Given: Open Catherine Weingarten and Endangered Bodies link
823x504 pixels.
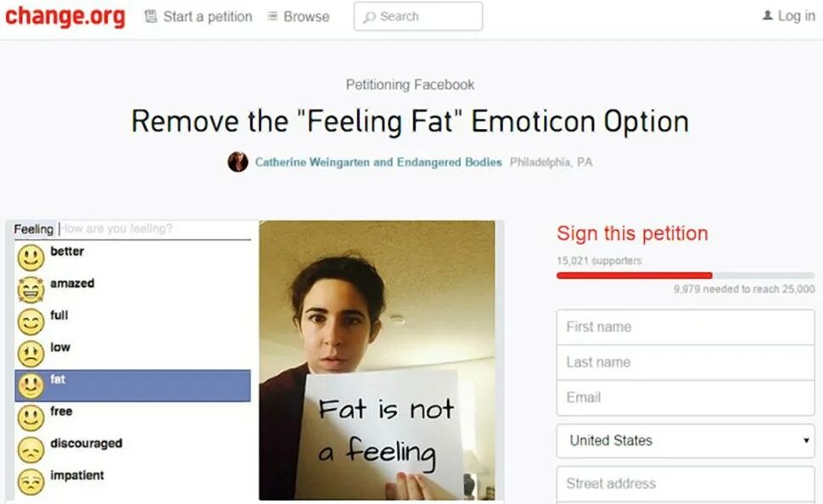Looking at the screenshot, I should coord(378,162).
